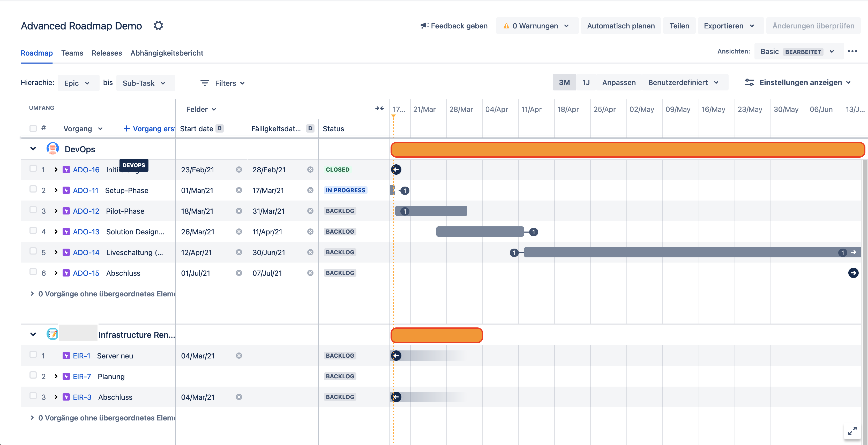Switch to the Teams tab
This screenshot has width=868, height=445.
click(72, 53)
